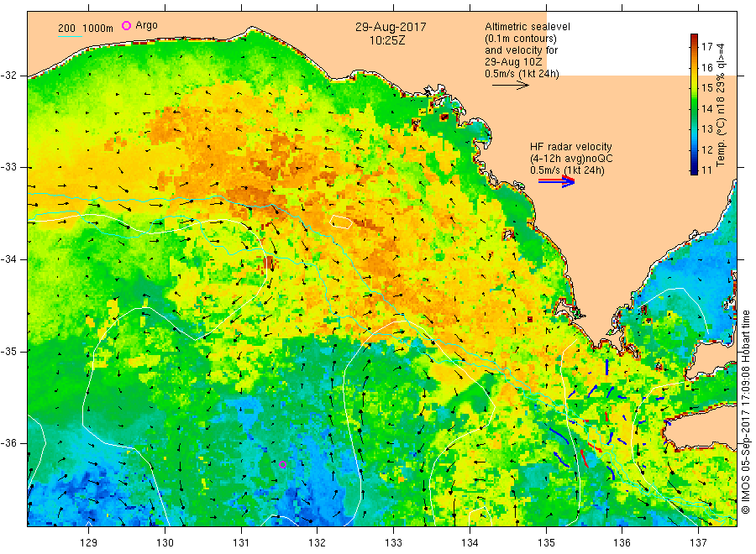Click the Argo float marker on the map
This screenshot has height=554, width=756.
(x=282, y=464)
